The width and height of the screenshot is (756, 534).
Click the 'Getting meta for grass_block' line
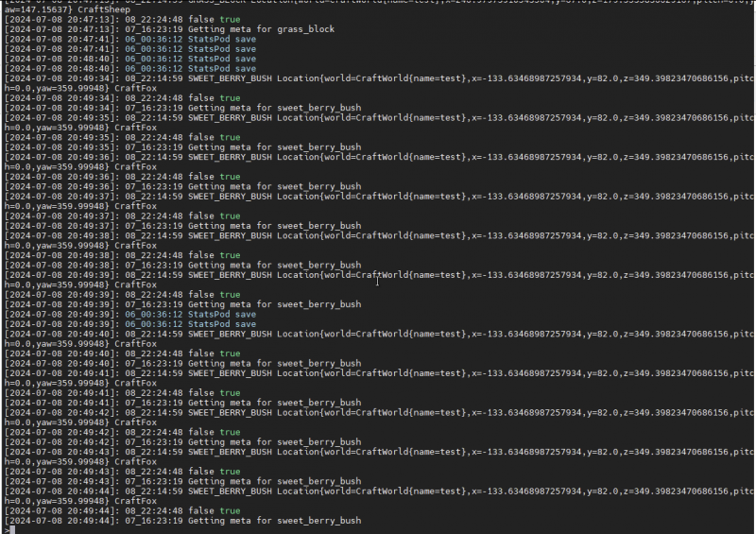tap(169, 29)
